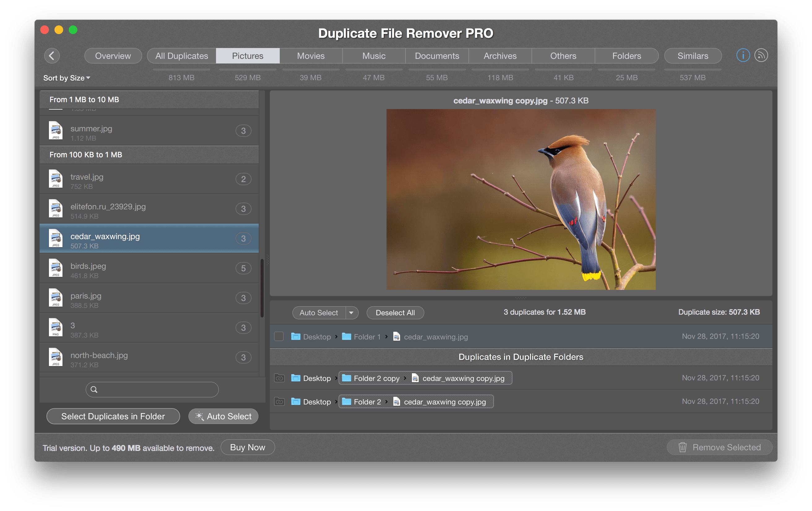This screenshot has width=812, height=511.
Task: Go back with the left arrow button
Action: (x=52, y=56)
